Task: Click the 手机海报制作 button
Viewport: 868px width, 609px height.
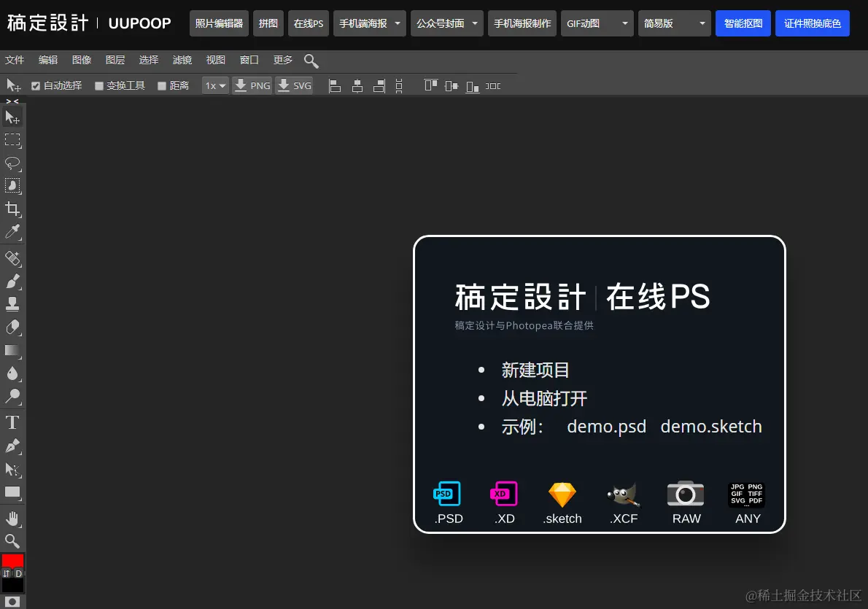Action: pyautogui.click(x=522, y=23)
